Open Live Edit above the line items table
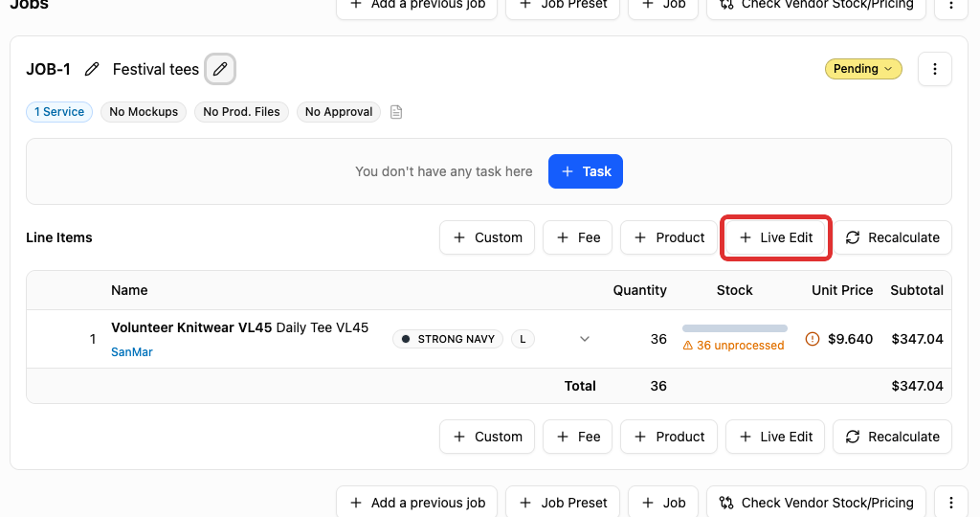Image resolution: width=980 pixels, height=517 pixels. (x=775, y=237)
